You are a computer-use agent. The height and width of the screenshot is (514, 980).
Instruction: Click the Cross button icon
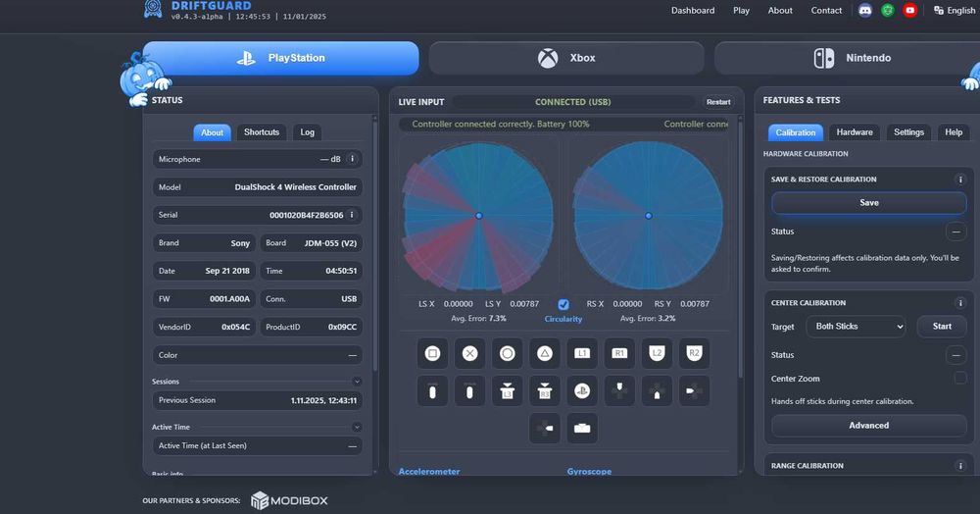pos(470,353)
